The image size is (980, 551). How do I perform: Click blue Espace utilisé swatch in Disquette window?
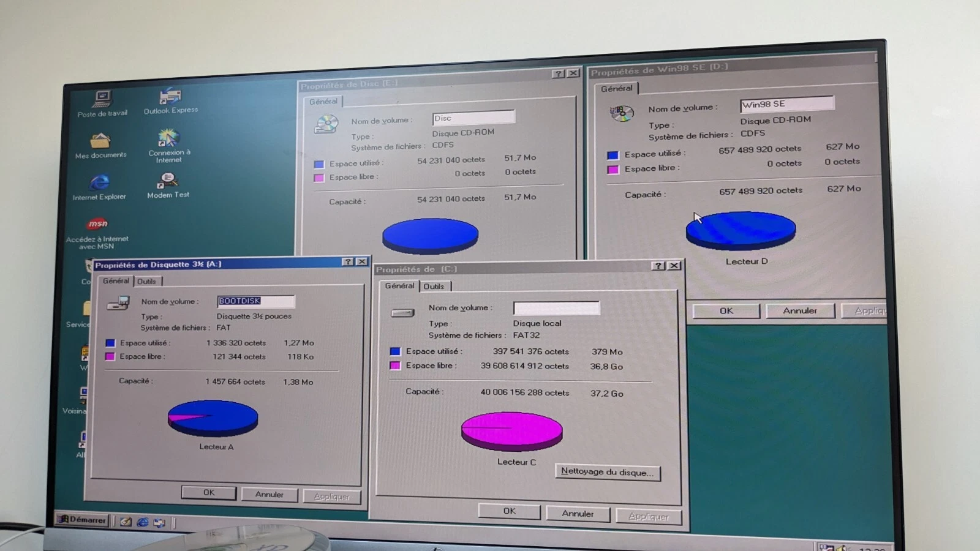click(x=110, y=343)
